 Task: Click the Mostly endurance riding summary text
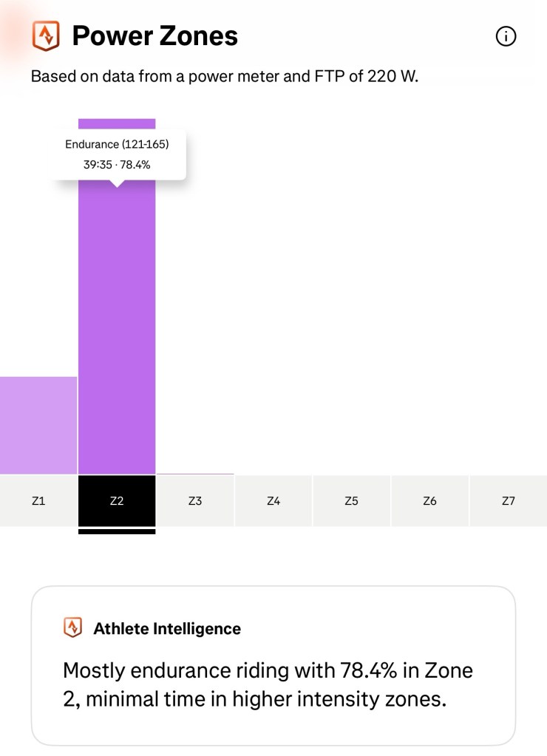[268, 684]
